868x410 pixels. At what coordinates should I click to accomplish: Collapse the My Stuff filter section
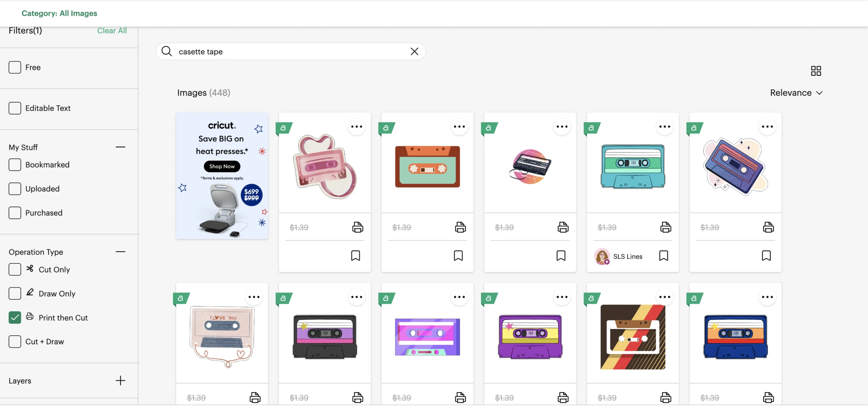(x=120, y=147)
